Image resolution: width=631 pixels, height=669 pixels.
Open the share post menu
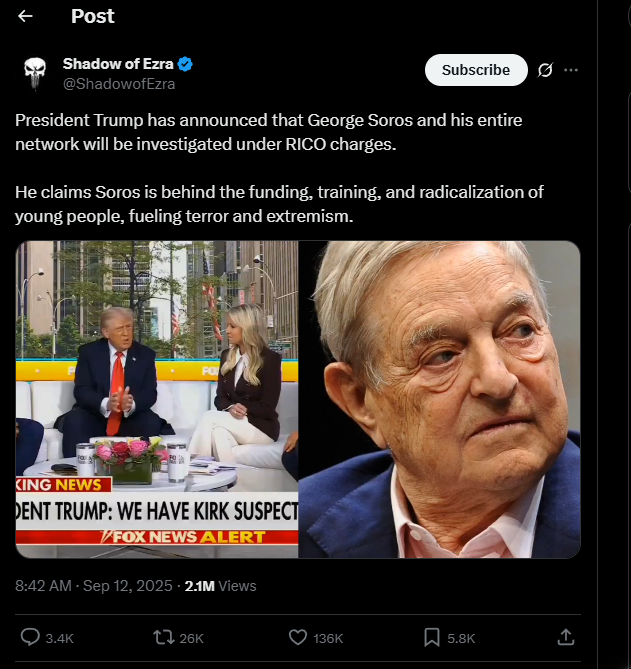pos(565,637)
